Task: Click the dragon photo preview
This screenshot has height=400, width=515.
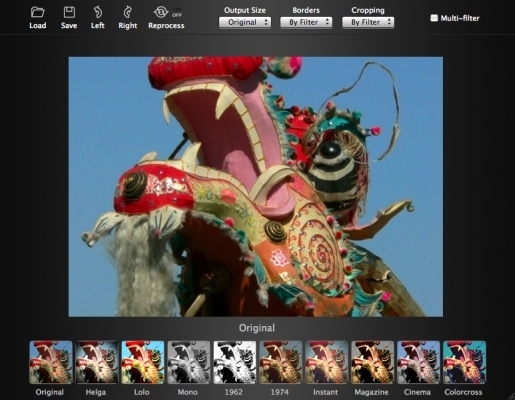Action: click(256, 187)
